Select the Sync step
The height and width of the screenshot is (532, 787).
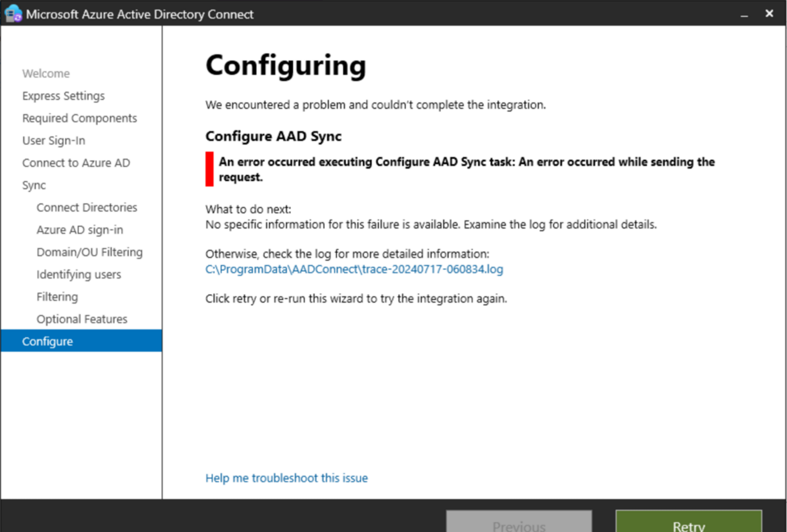[34, 185]
